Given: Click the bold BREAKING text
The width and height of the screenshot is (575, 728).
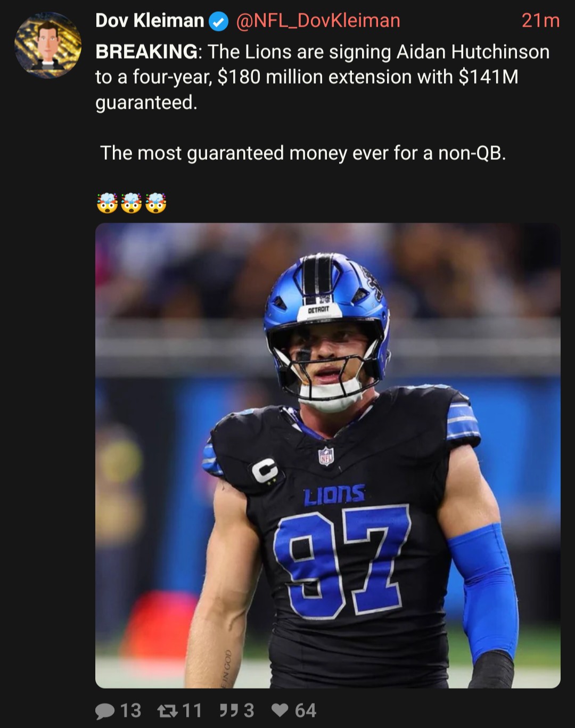Looking at the screenshot, I should pyautogui.click(x=146, y=52).
